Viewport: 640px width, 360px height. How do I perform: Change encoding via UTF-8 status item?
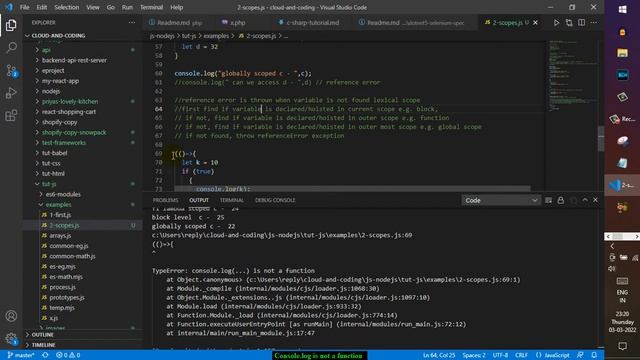click(500, 355)
